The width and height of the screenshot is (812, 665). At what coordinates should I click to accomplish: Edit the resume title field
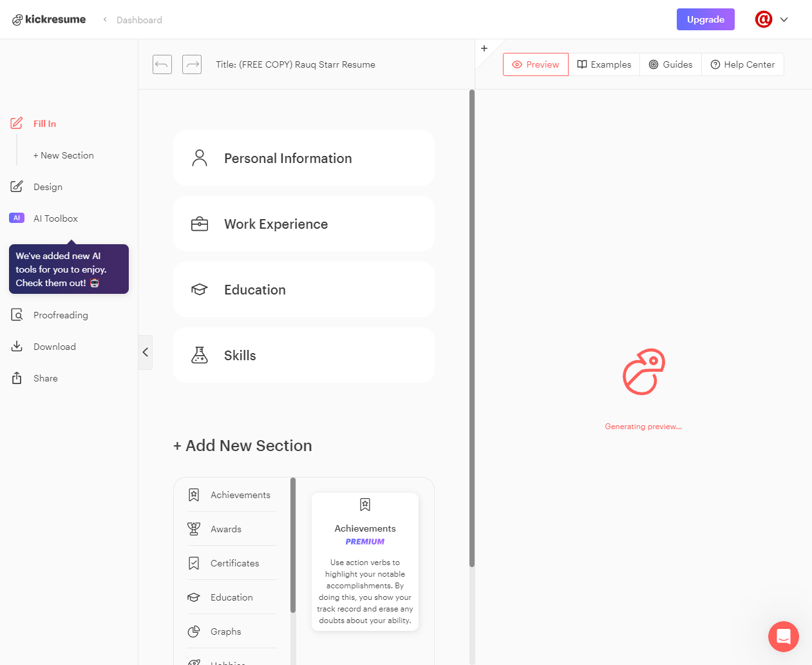tap(296, 64)
